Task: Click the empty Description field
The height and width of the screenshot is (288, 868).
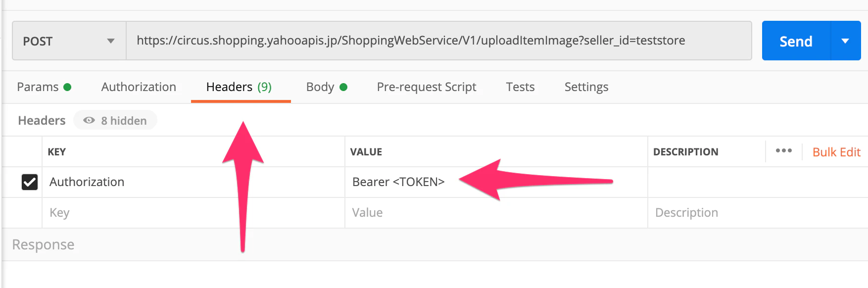Action: pos(758,213)
